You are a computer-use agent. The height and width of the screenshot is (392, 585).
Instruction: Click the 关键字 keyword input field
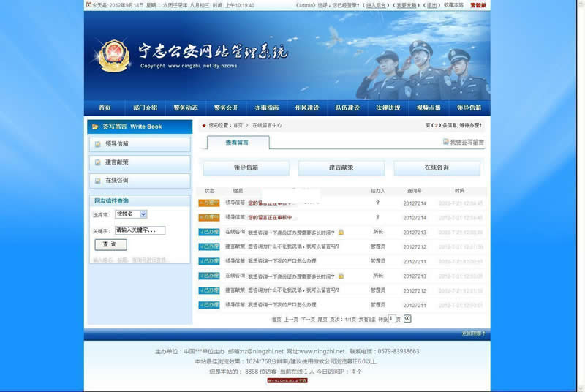pyautogui.click(x=139, y=230)
